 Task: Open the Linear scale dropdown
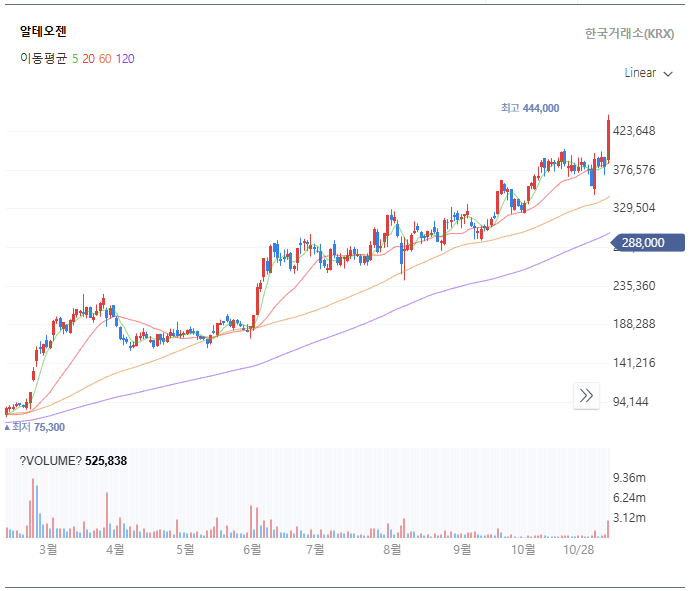coord(648,73)
